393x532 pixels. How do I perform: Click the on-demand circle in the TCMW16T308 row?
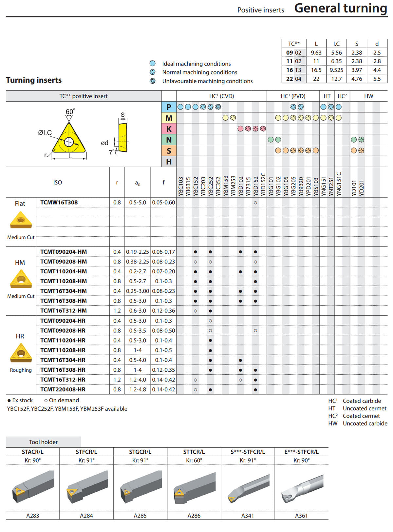[255, 203]
